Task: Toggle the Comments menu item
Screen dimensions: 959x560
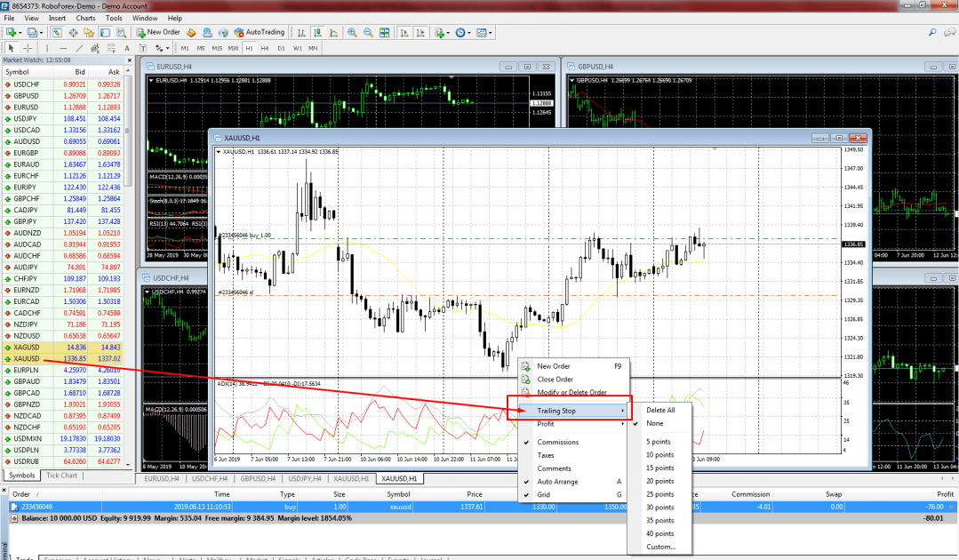Action: click(573, 468)
